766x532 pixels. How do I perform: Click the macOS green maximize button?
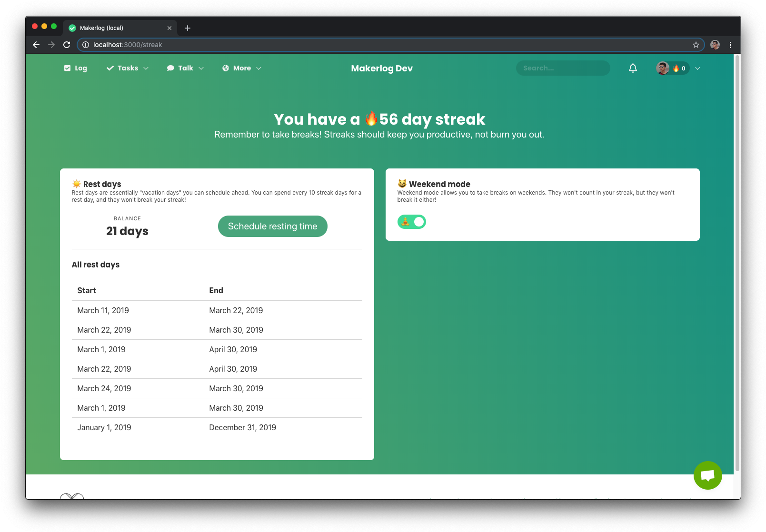coord(54,26)
